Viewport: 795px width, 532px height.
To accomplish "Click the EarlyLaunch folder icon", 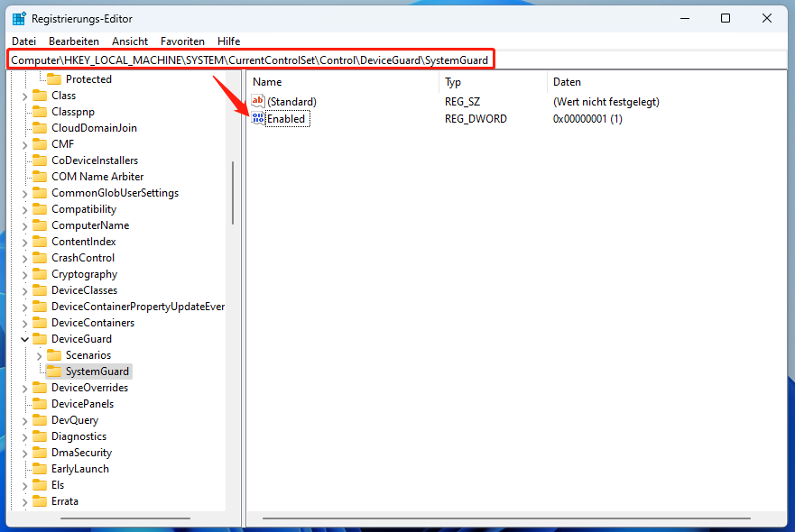I will 40,468.
